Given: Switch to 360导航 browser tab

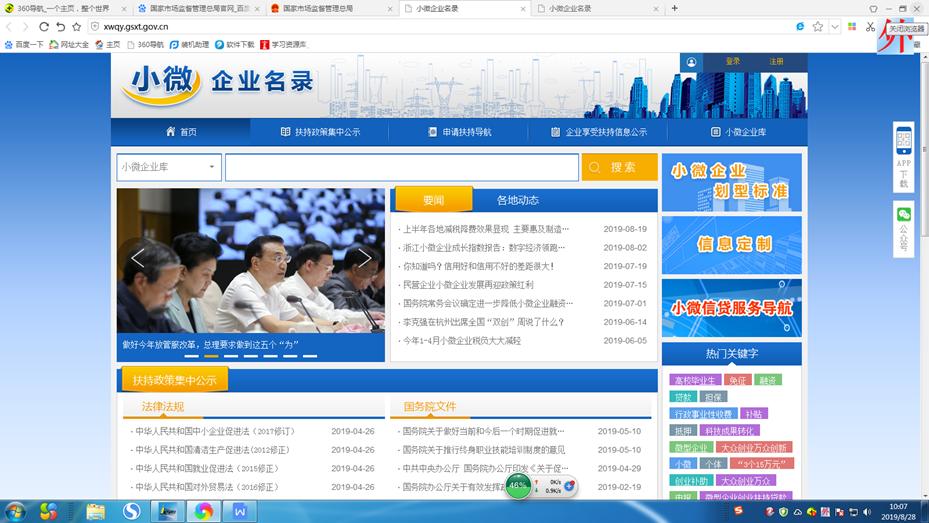Looking at the screenshot, I should (65, 8).
